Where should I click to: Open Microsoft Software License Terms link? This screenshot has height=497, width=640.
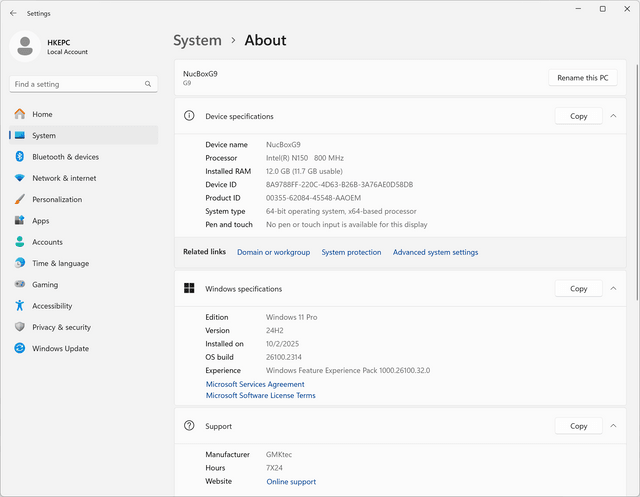(260, 395)
